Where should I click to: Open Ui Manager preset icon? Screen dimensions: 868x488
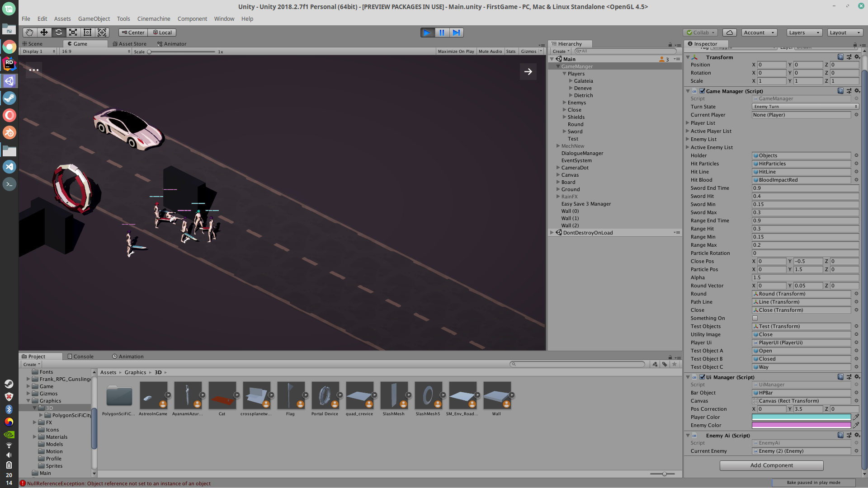pos(849,377)
